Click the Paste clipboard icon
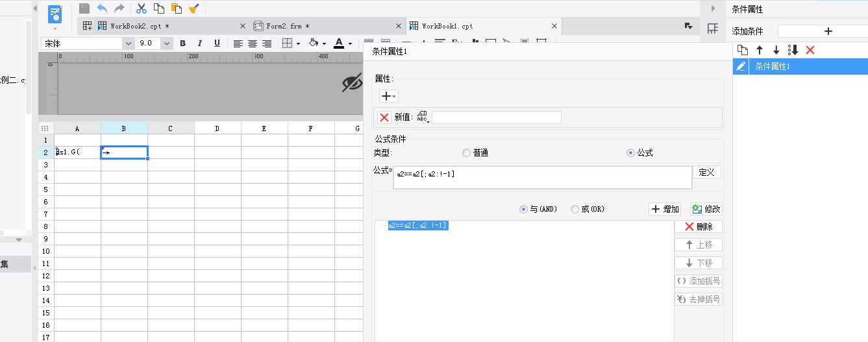This screenshot has width=868, height=342. pyautogui.click(x=176, y=8)
